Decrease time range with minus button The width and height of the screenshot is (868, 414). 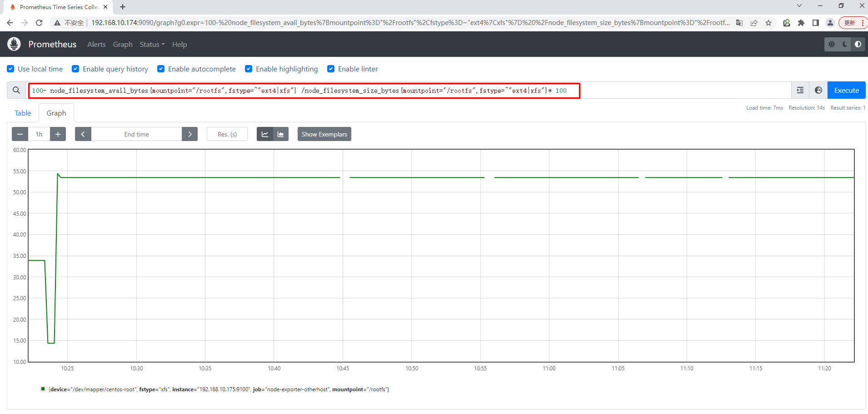(x=20, y=134)
